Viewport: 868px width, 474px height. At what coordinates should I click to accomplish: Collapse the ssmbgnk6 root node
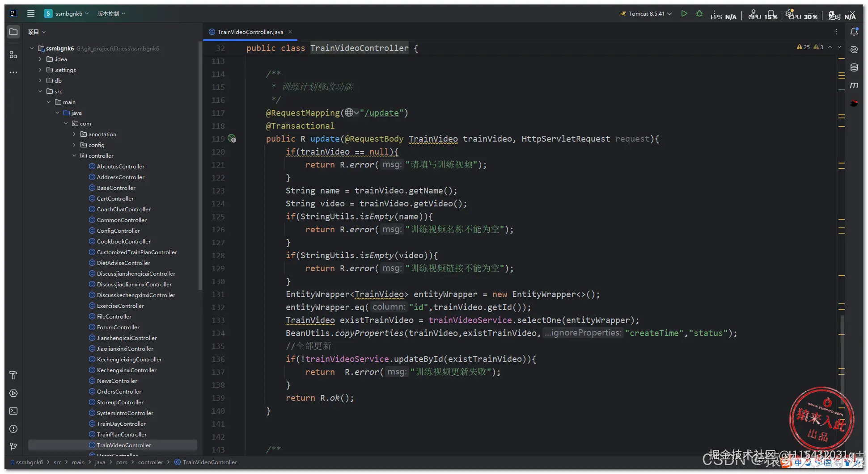click(x=32, y=48)
